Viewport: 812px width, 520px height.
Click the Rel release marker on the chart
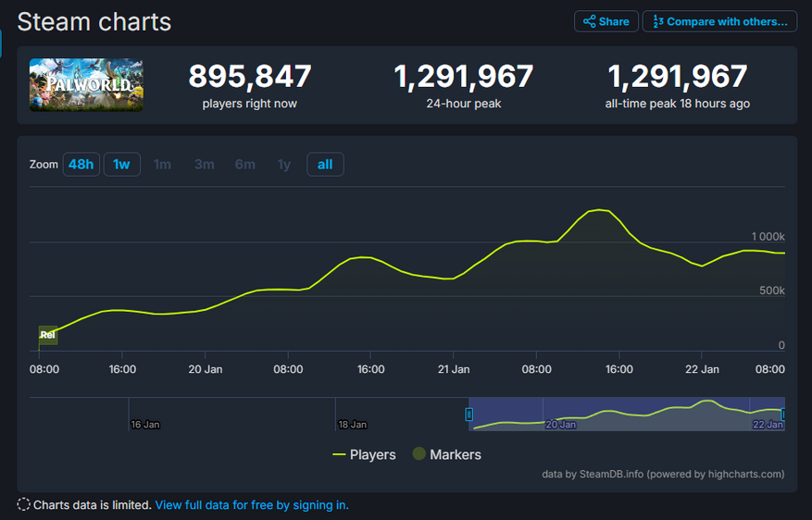coord(47,335)
